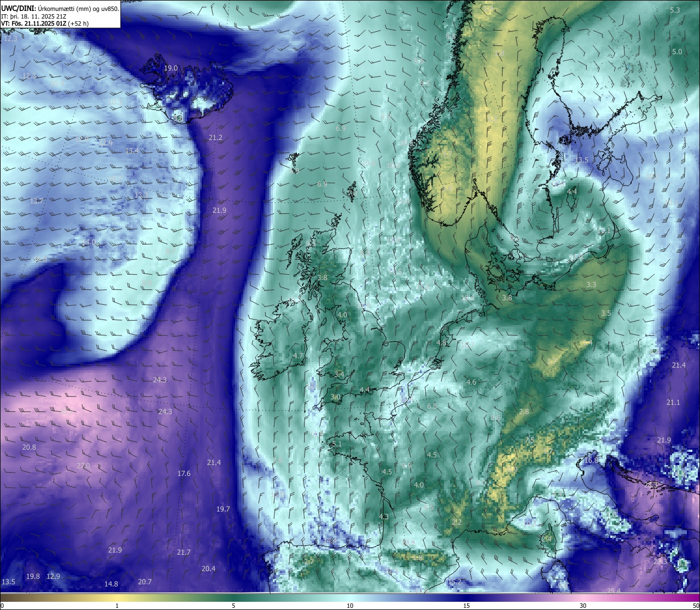The image size is (700, 610).
Task: Click the 20.8 value on the map
Action: (29, 447)
